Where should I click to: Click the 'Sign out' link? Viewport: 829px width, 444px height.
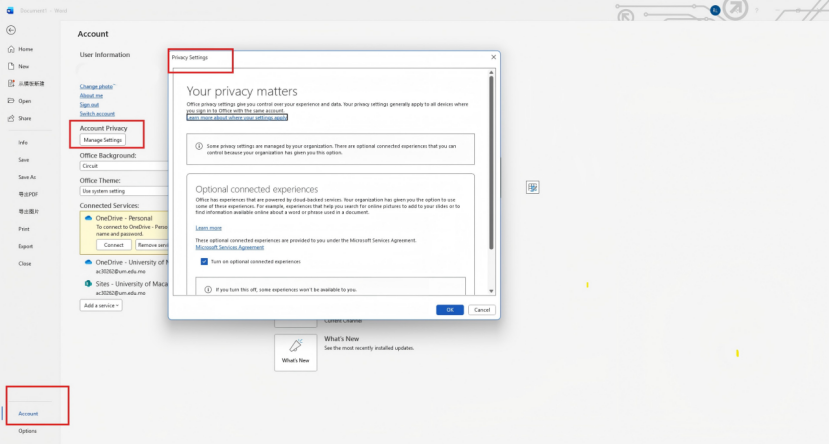coord(89,105)
